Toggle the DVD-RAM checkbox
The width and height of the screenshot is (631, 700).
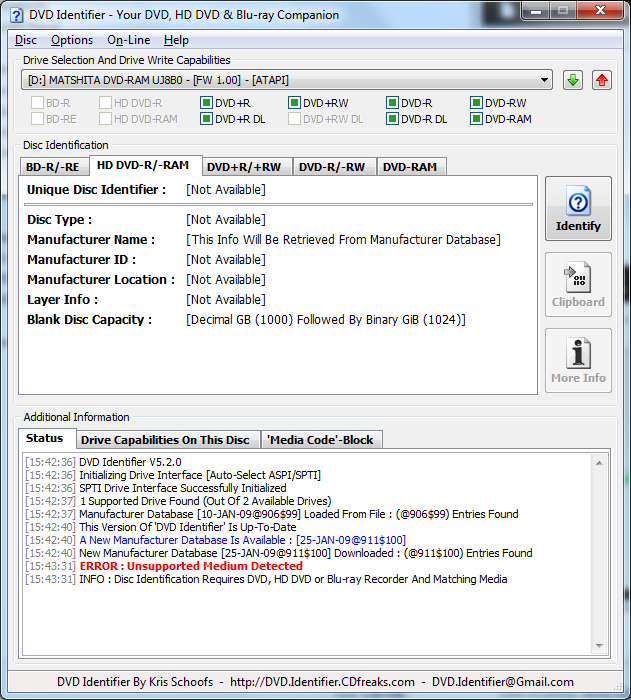pyautogui.click(x=476, y=119)
